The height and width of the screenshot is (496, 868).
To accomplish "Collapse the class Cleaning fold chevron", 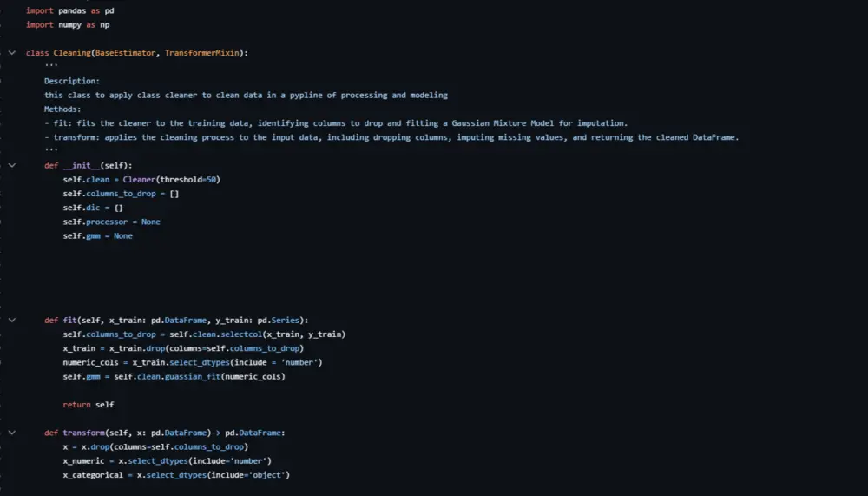I will click(x=11, y=53).
